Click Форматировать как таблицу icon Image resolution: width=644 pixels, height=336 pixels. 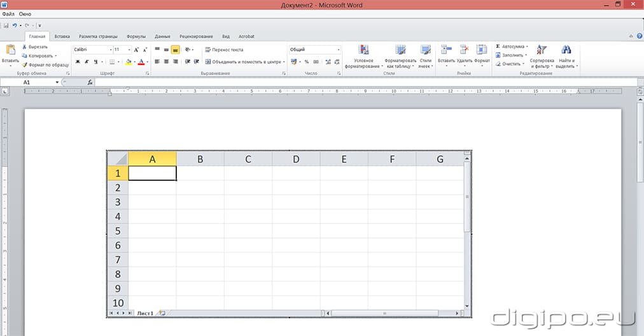(400, 50)
